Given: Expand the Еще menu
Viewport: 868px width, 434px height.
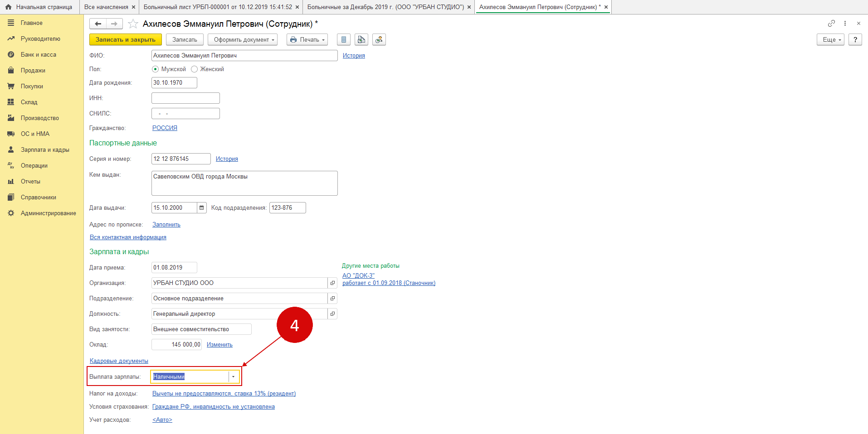Looking at the screenshot, I should (830, 40).
